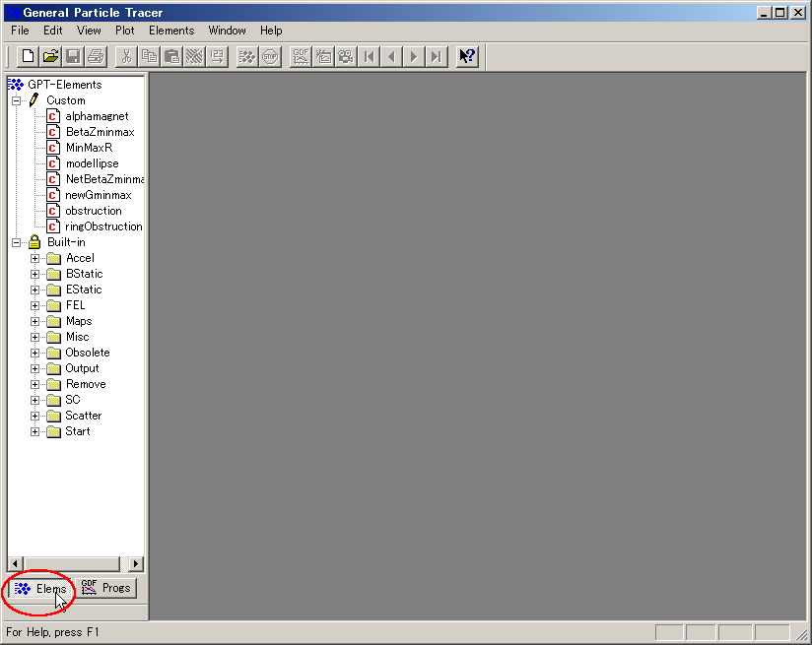Jump to first frame button
The image size is (812, 645).
(x=369, y=56)
